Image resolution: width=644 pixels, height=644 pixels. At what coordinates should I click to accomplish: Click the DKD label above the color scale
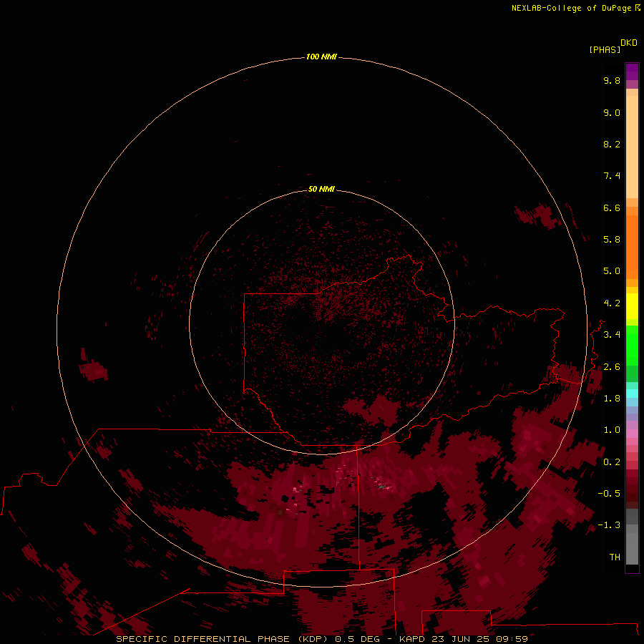tap(629, 43)
